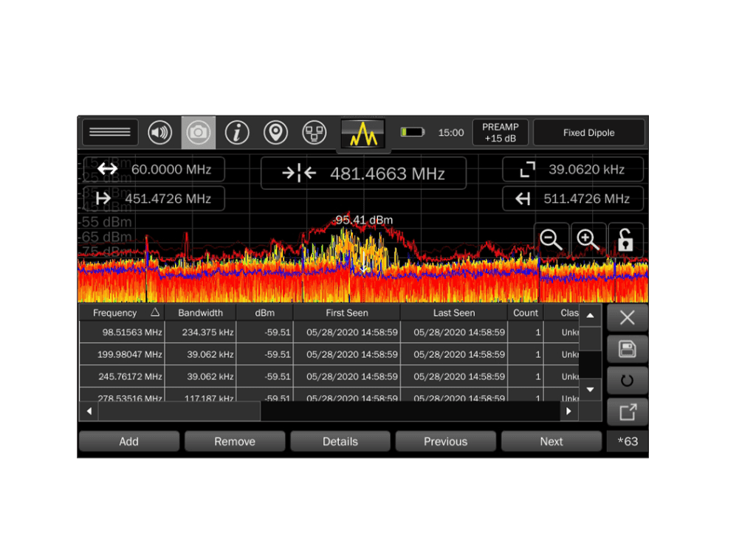Open the GPS location pin icon
This screenshot has width=756, height=546.
(x=275, y=133)
